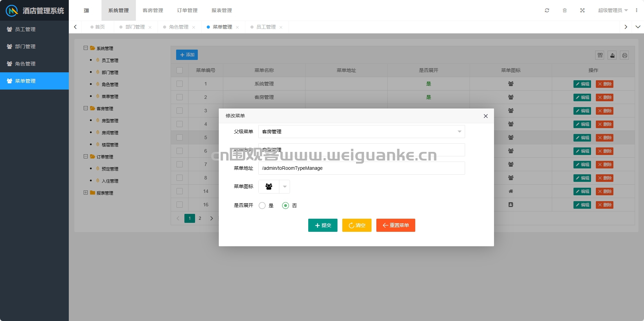Select 是 radio for 是否展开
The height and width of the screenshot is (321, 644).
pyautogui.click(x=262, y=206)
